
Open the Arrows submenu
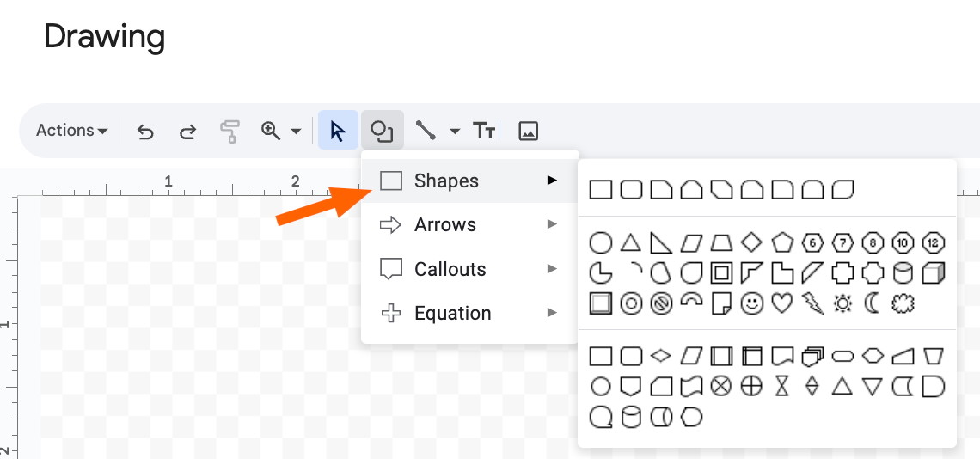[x=469, y=224]
